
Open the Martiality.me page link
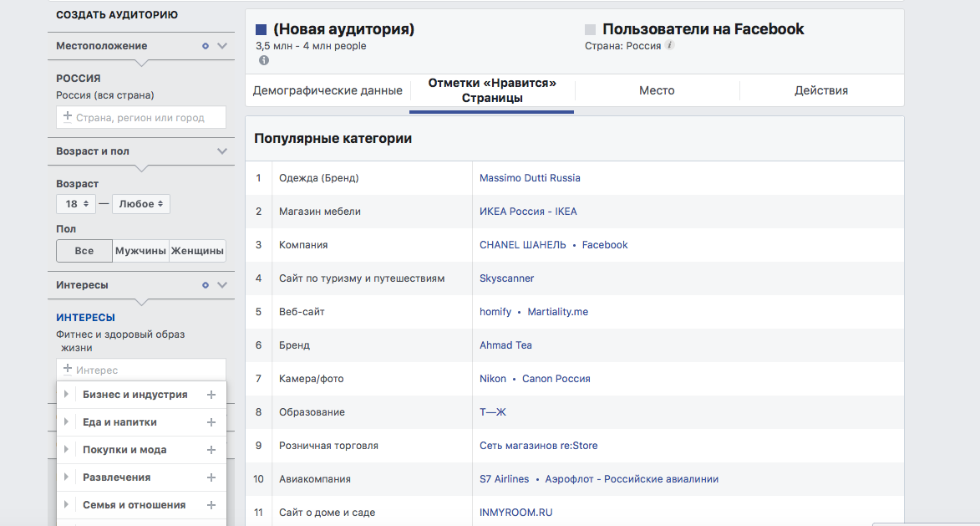coord(557,311)
